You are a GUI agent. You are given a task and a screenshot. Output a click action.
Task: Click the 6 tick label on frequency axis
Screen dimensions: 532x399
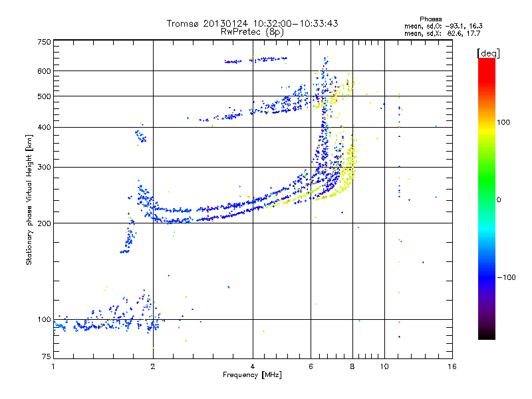point(311,366)
